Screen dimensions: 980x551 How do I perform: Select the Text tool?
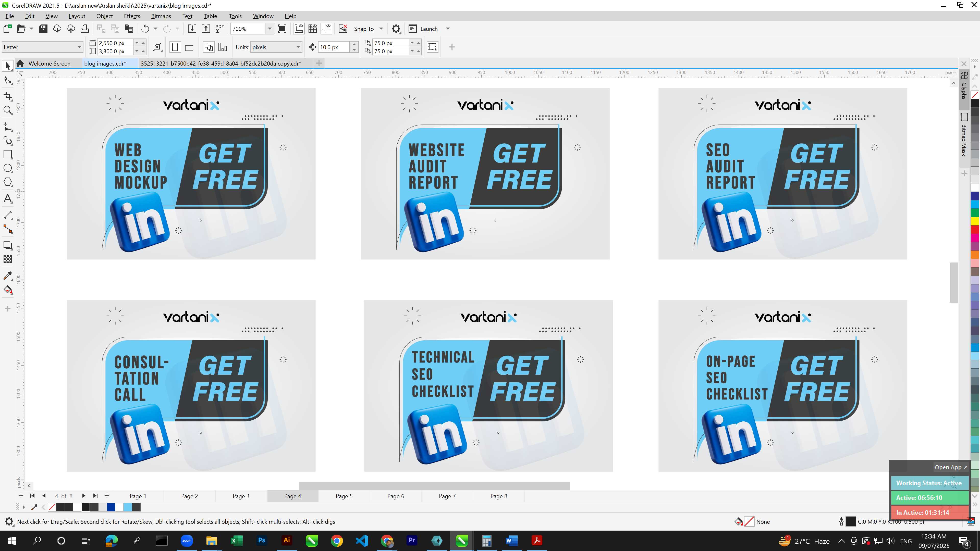[8, 198]
